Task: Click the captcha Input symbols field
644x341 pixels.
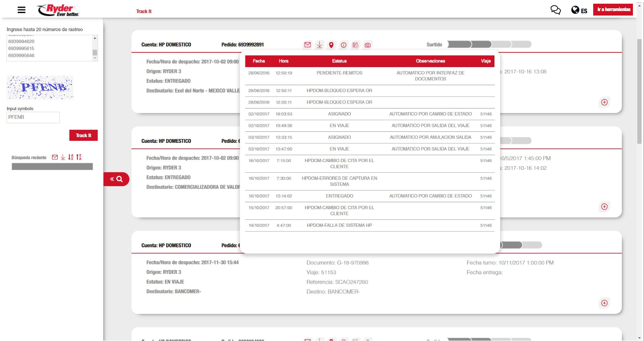Action: 33,117
